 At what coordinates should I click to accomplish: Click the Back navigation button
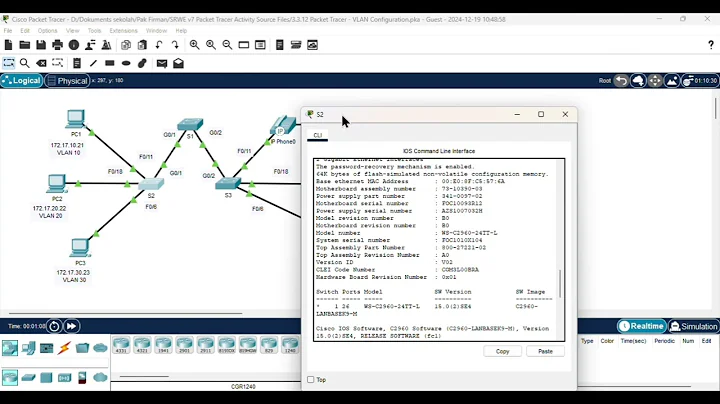pyautogui.click(x=621, y=81)
